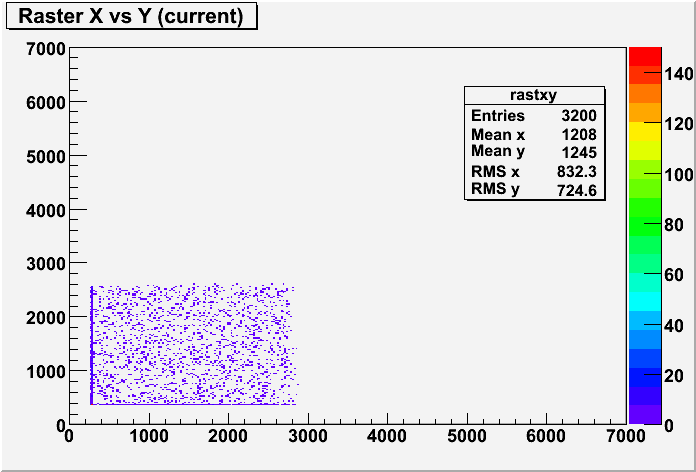Click the RMS y value 724.6

pyautogui.click(x=577, y=190)
